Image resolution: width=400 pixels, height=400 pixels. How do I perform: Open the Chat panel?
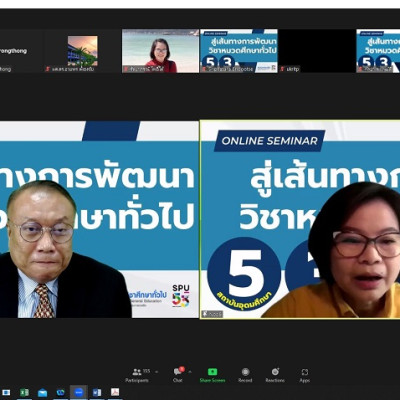tap(178, 375)
